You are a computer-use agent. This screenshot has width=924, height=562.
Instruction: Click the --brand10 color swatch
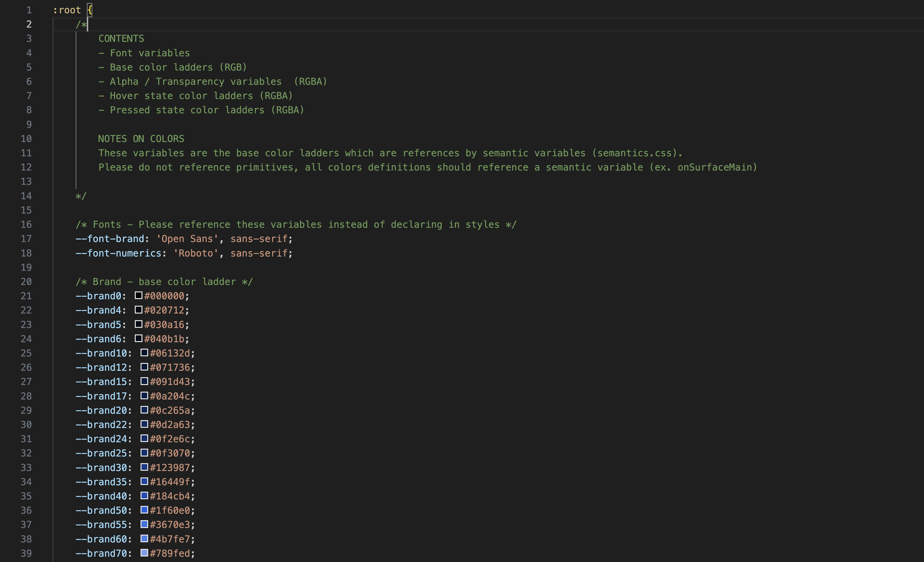pos(144,352)
